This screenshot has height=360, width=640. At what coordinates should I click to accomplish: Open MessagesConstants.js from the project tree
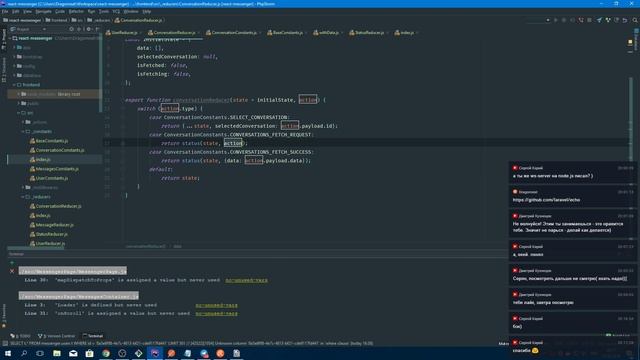54,169
